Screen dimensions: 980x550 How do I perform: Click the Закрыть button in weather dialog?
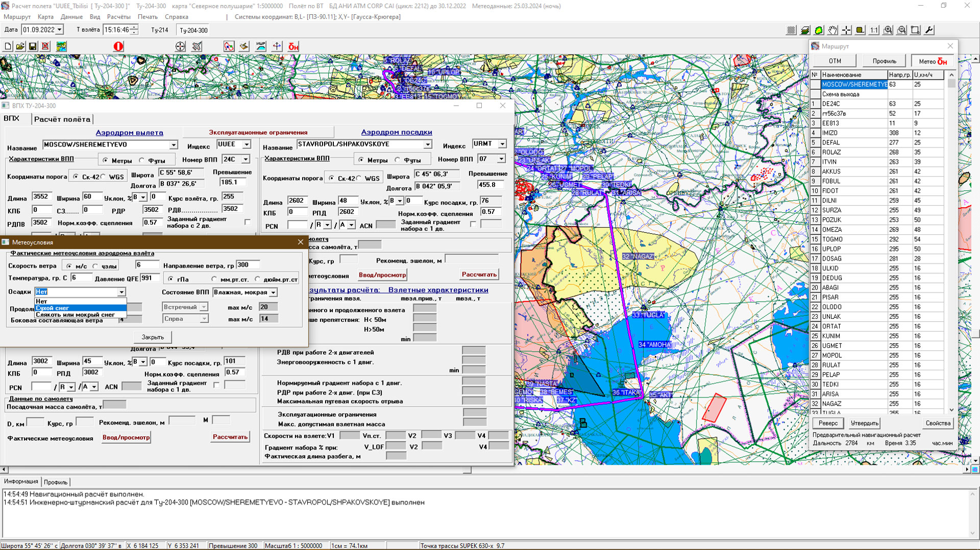pos(153,337)
